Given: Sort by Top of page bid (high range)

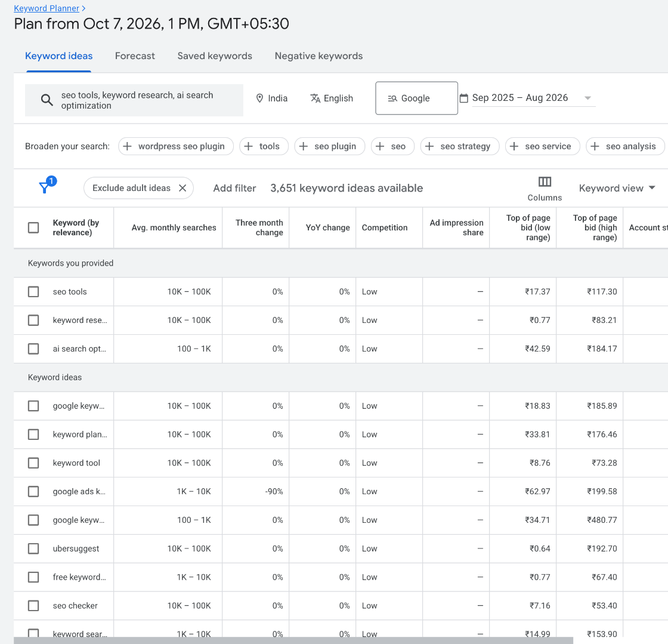Looking at the screenshot, I should (595, 227).
